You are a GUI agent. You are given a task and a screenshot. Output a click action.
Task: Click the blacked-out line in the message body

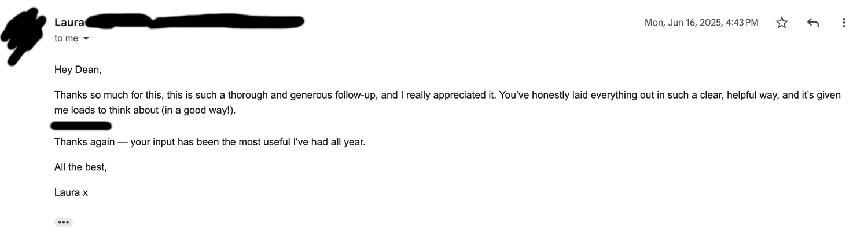(81, 125)
